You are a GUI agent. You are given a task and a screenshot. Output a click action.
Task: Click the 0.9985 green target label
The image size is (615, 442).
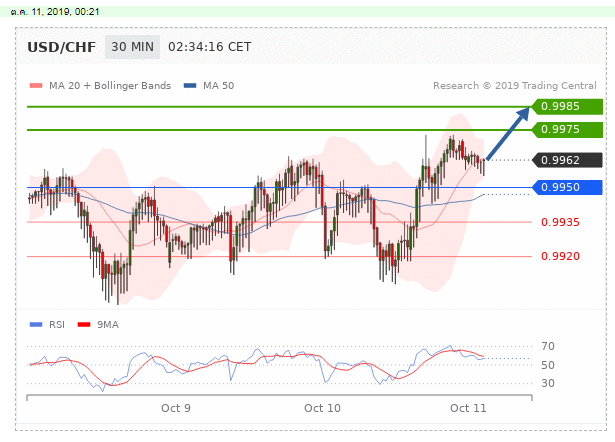pyautogui.click(x=567, y=106)
